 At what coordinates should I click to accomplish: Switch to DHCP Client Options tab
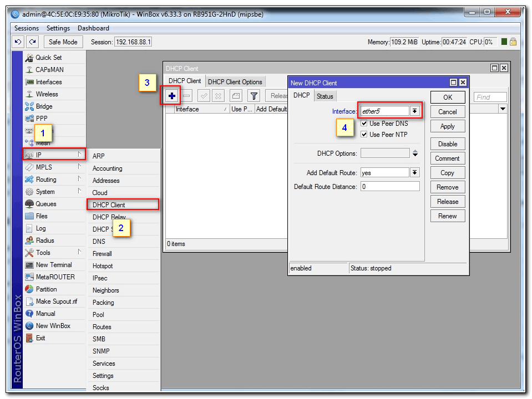click(x=235, y=81)
